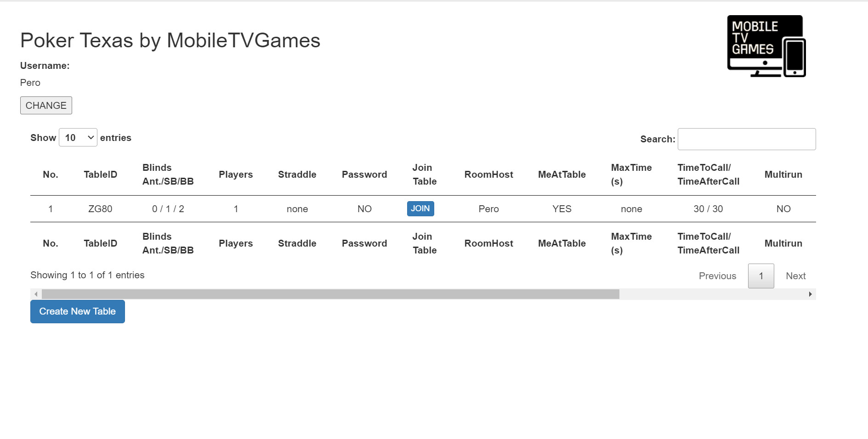This screenshot has height=439, width=868.
Task: Sort by Blinds Ant./SB/BB header
Action: tap(168, 174)
